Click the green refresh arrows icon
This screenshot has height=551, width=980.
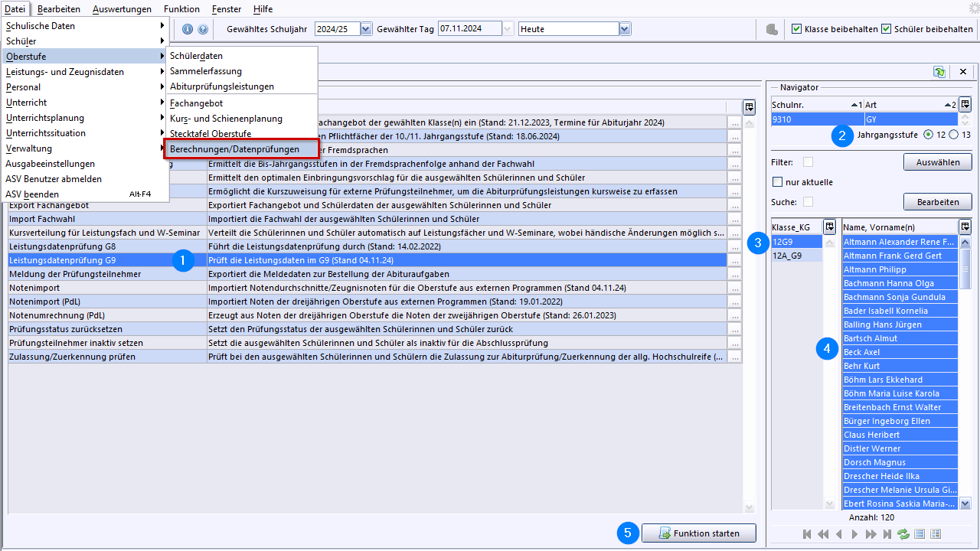(903, 534)
